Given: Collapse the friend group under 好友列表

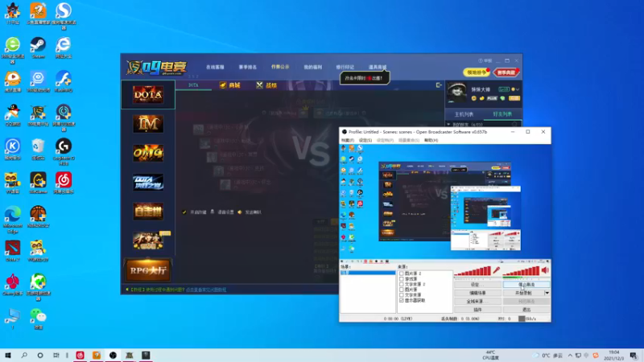Looking at the screenshot, I should click(449, 124).
